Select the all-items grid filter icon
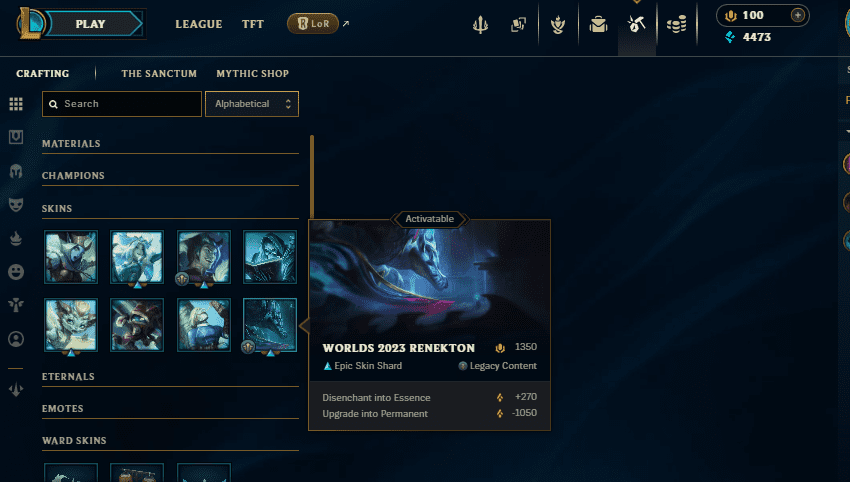Screen dimensions: 850x482 click(16, 104)
